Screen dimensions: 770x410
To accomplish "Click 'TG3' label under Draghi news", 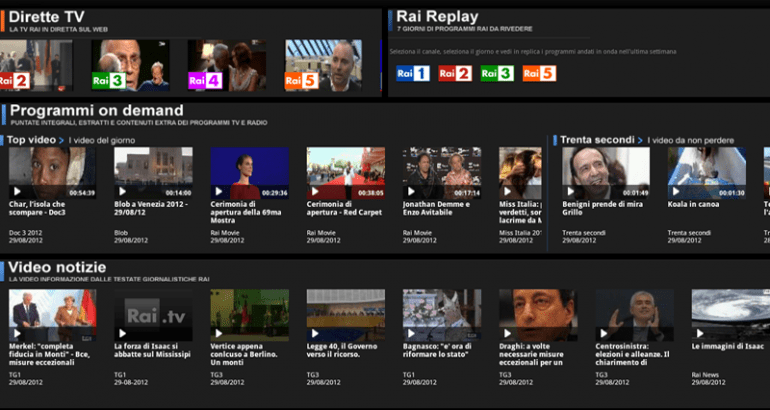I will (x=505, y=375).
